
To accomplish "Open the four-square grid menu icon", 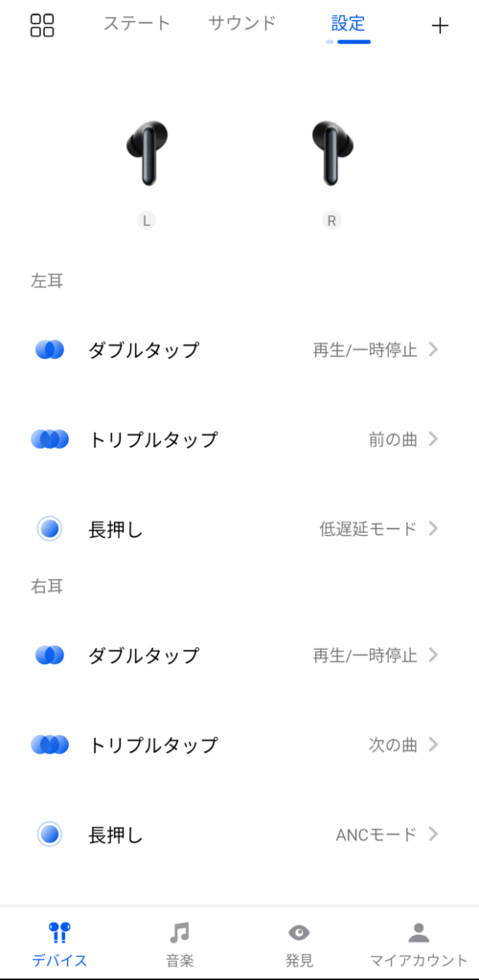I will pyautogui.click(x=42, y=26).
